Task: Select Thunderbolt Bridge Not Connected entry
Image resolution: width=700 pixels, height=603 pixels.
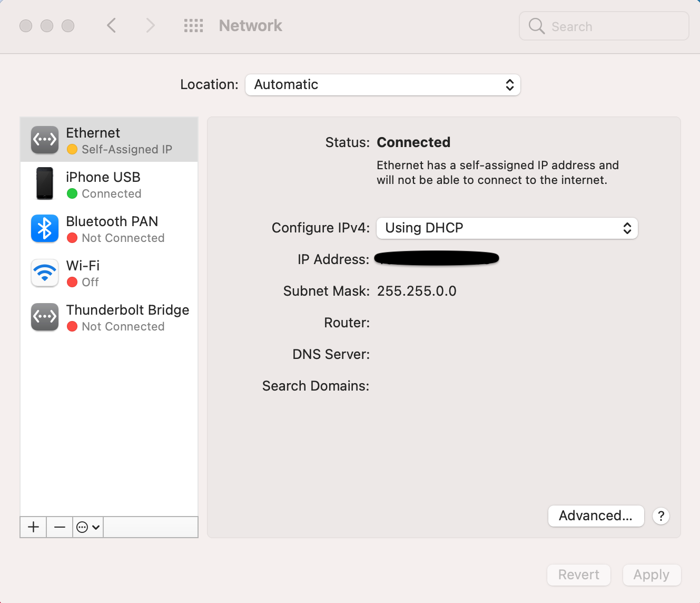Action: point(109,317)
